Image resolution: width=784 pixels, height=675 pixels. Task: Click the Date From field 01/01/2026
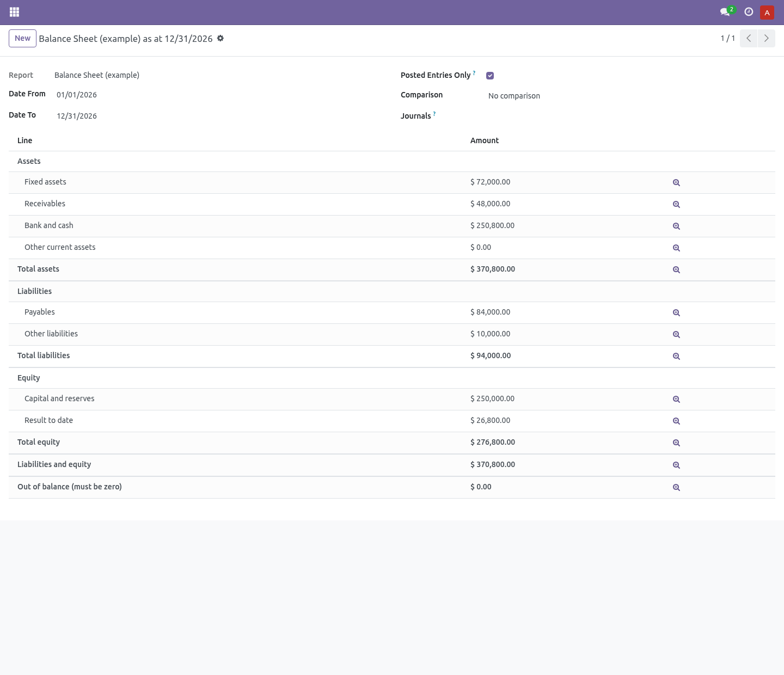tap(218, 95)
